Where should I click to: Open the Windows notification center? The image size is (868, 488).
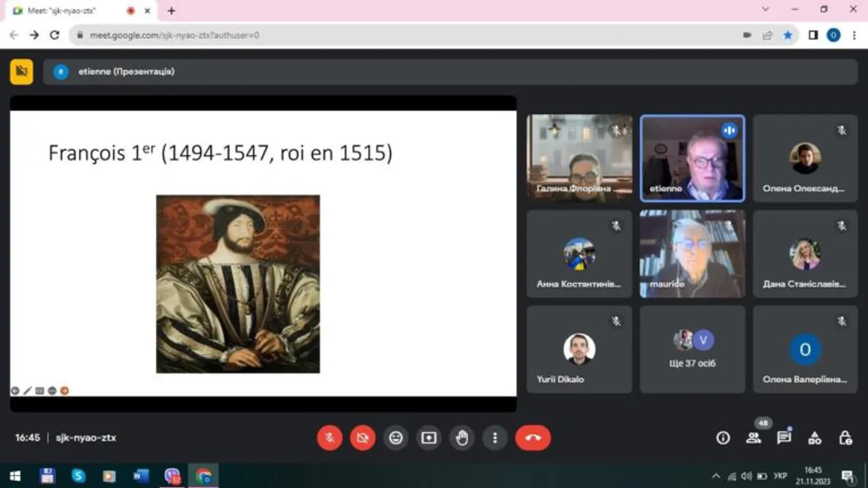click(848, 476)
